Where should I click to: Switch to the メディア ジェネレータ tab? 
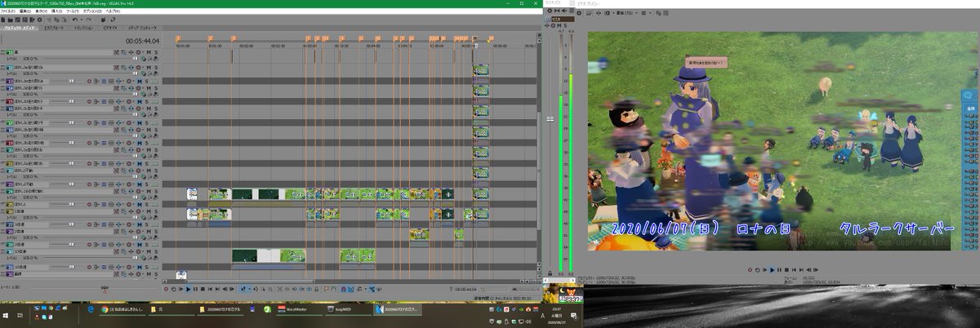point(142,29)
